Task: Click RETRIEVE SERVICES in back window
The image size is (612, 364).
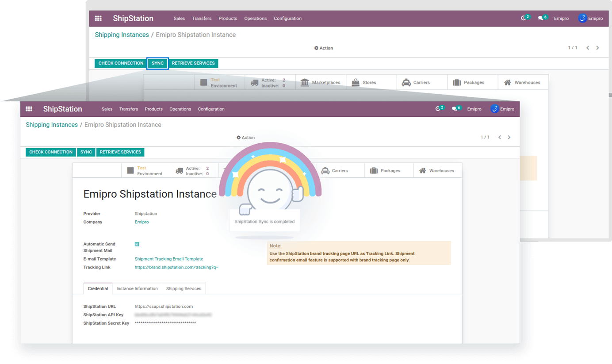Action: pyautogui.click(x=193, y=63)
